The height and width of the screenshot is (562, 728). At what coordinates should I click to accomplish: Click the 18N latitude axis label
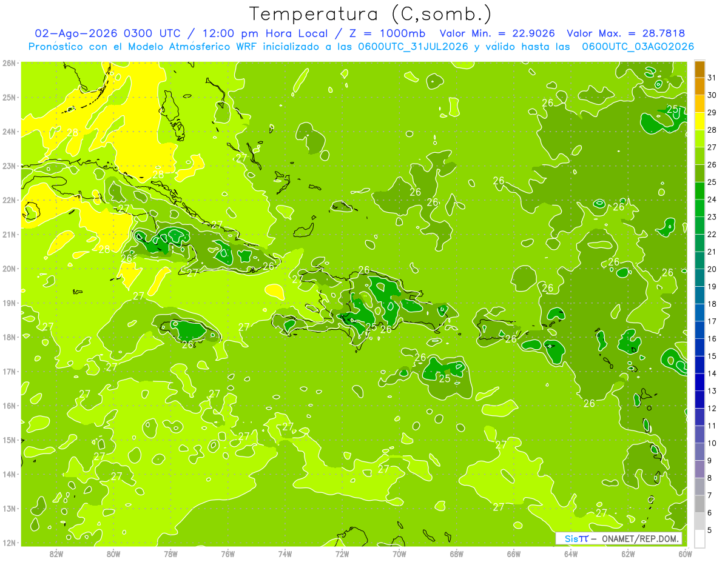point(9,337)
